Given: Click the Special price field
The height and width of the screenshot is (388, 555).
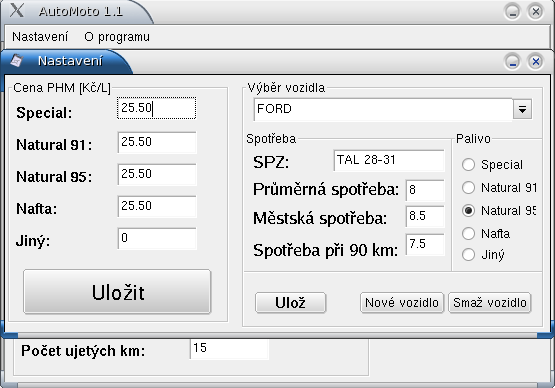Looking at the screenshot, I should [x=156, y=108].
